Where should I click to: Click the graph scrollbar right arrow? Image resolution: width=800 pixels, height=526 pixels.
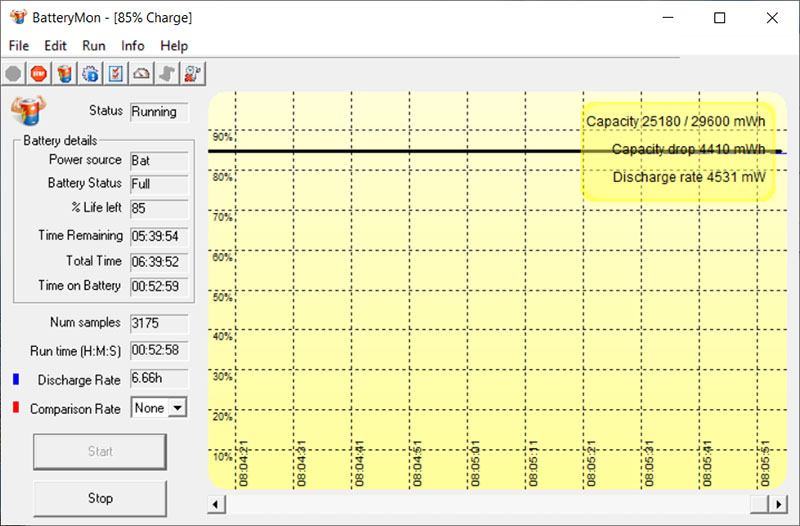[778, 505]
